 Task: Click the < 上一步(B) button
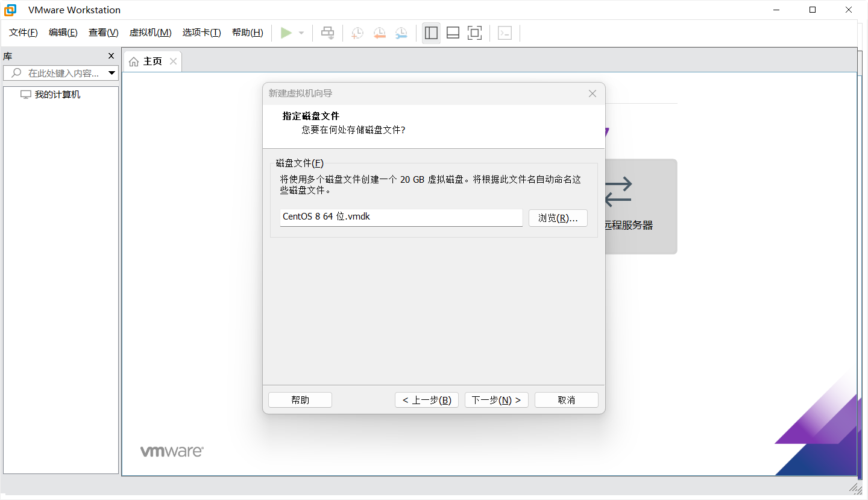click(427, 400)
